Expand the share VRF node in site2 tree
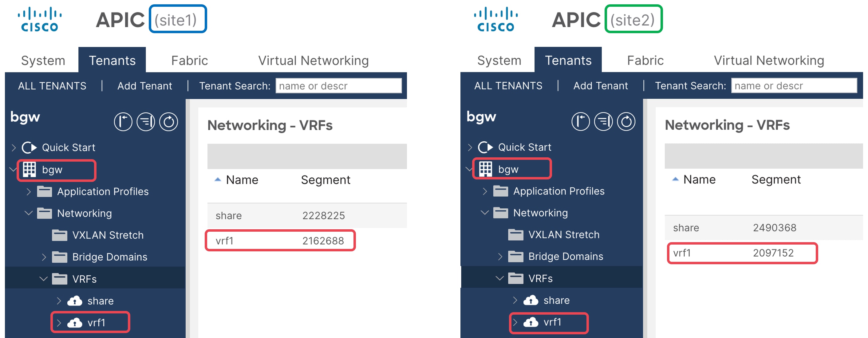The image size is (868, 338). [515, 300]
